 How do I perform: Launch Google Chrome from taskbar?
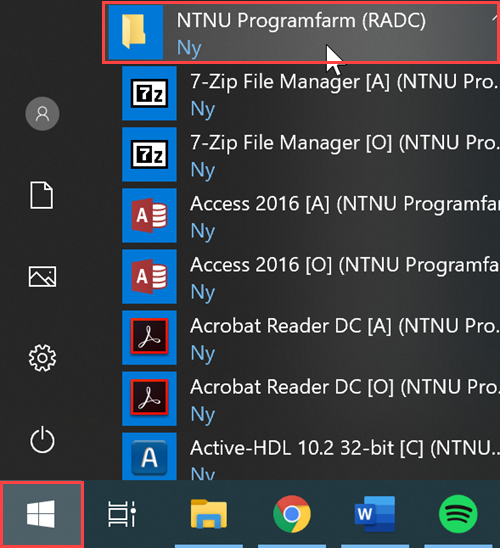pyautogui.click(x=291, y=514)
